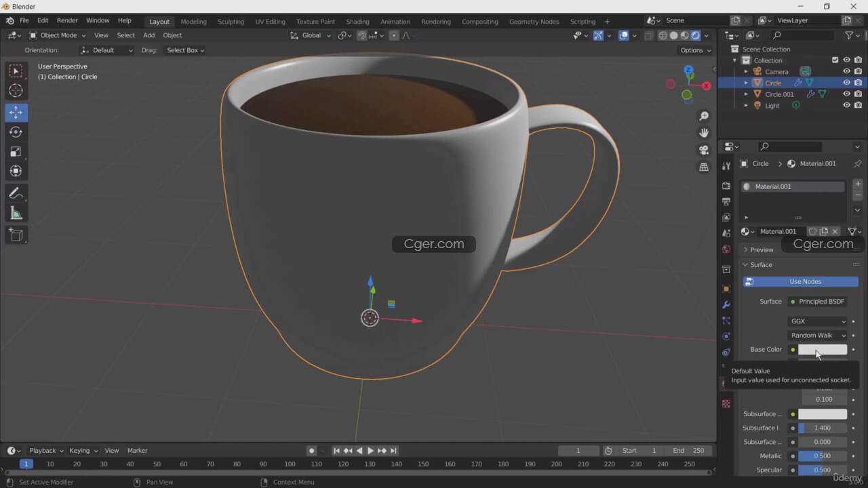Click the Add Cube tool
868x488 pixels.
[x=16, y=235]
